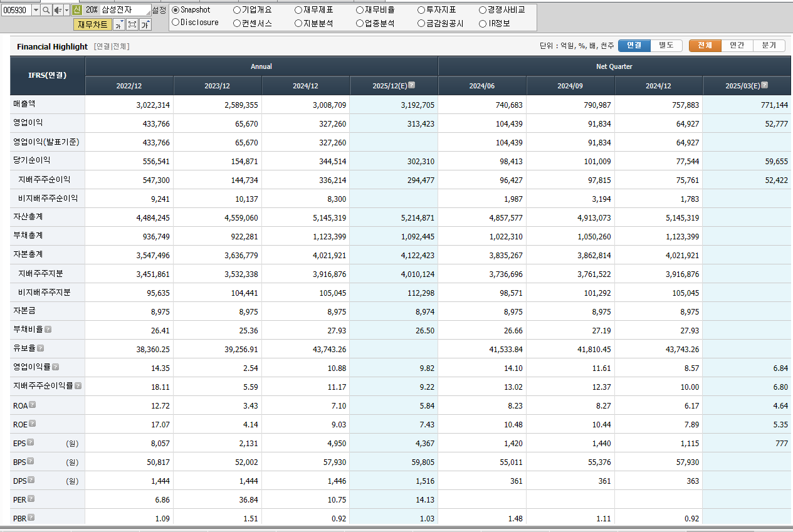Click the Net Quarter column group header

614,66
